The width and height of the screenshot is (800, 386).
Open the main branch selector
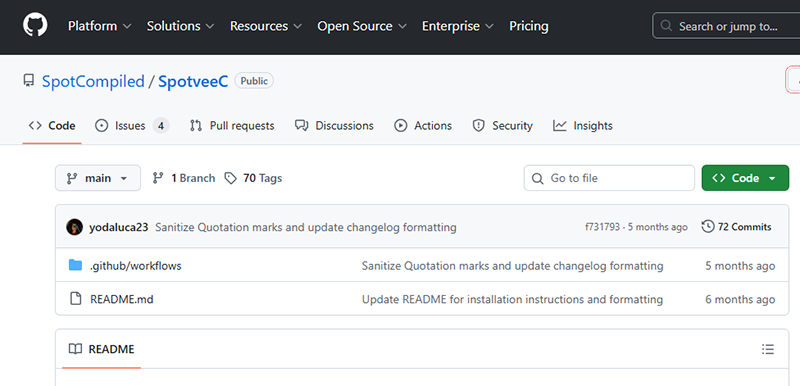point(98,178)
